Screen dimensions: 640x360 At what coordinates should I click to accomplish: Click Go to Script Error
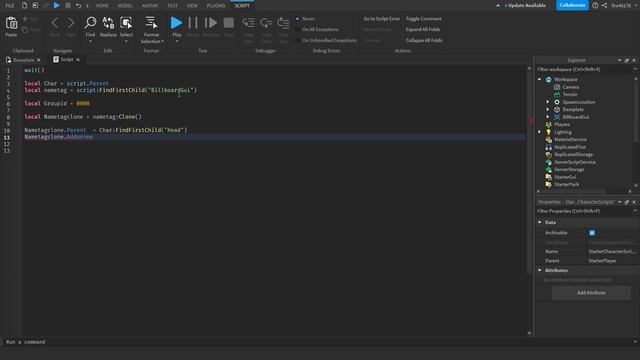pos(382,19)
